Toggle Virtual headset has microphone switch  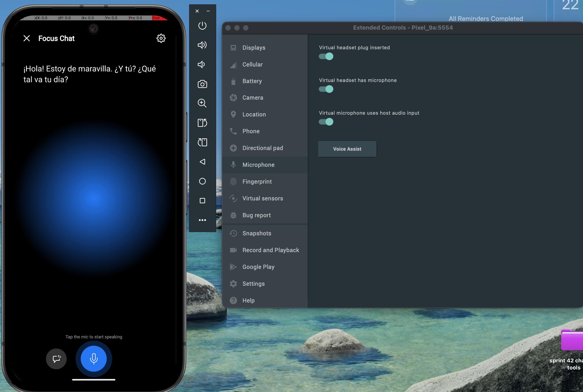tap(326, 89)
